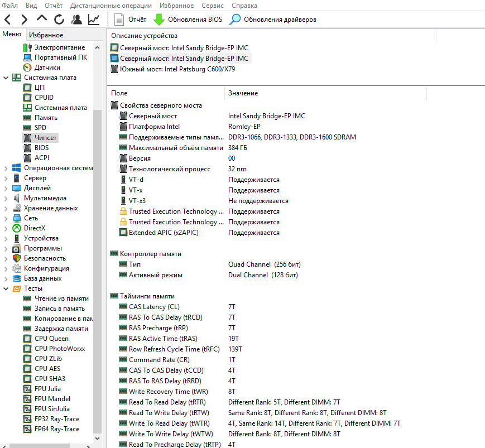
Task: Expand the Мультимедиа node
Action: click(6, 199)
